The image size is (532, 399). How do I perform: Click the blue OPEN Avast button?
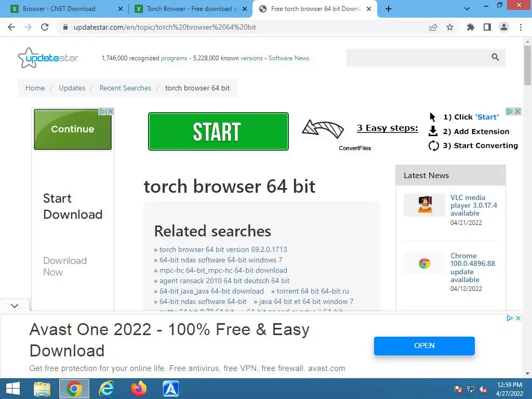coord(424,345)
